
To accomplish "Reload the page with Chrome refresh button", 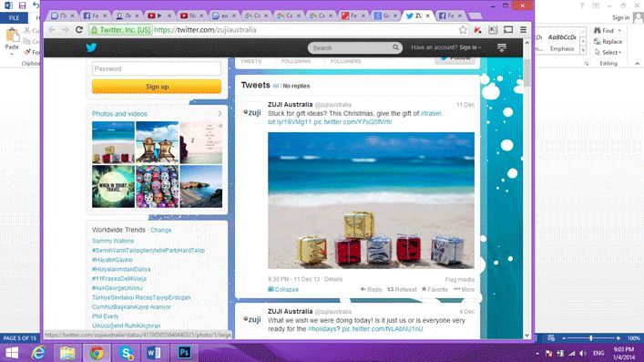I will pos(79,29).
